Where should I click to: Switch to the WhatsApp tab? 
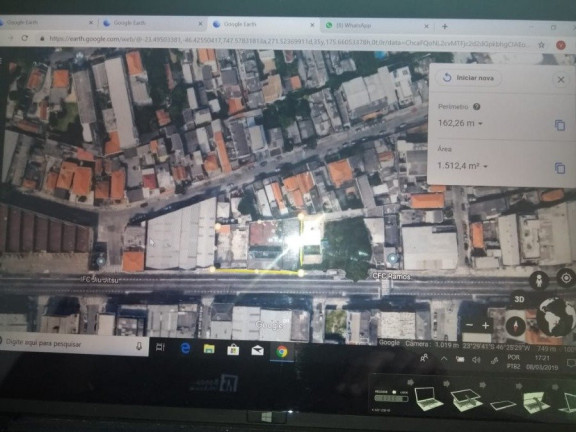(x=375, y=25)
